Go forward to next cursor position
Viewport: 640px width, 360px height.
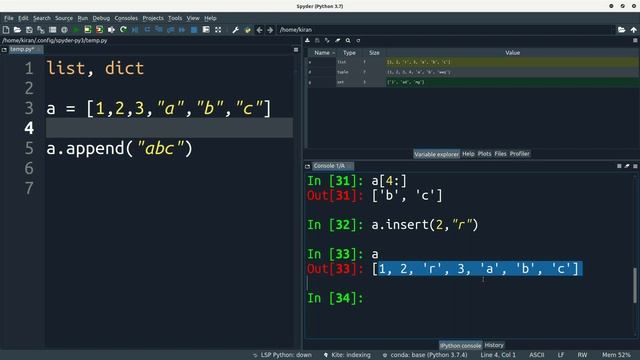(x=270, y=30)
